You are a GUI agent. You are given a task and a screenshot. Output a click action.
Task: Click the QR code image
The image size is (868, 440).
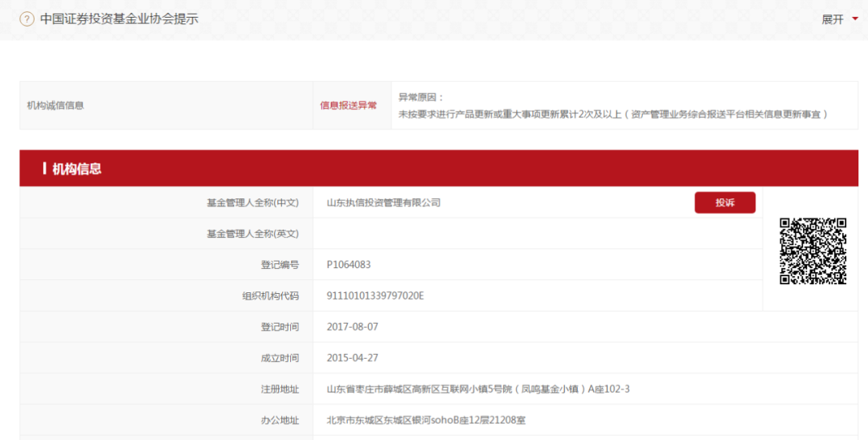[813, 251]
